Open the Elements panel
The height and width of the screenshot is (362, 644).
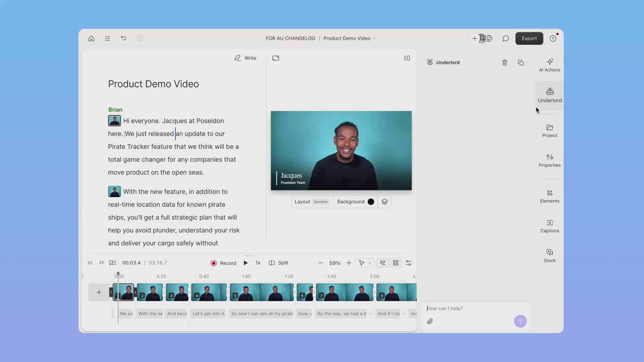coord(549,196)
